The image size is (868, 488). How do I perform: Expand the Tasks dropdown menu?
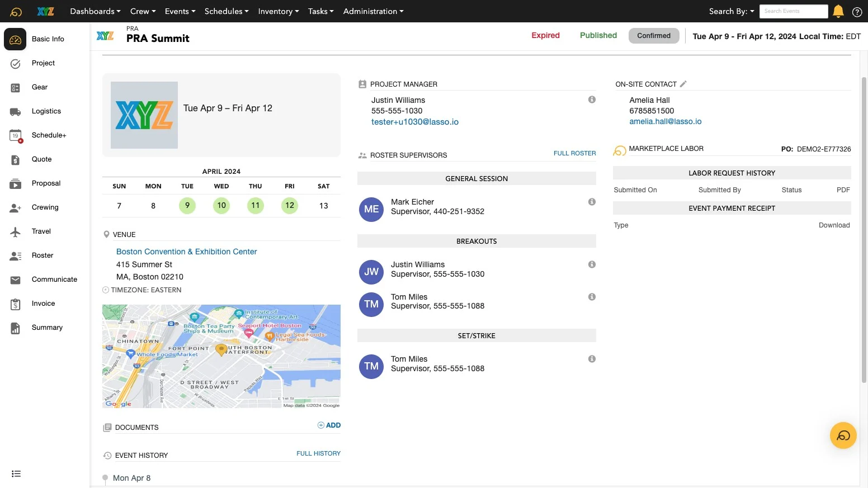pos(321,11)
